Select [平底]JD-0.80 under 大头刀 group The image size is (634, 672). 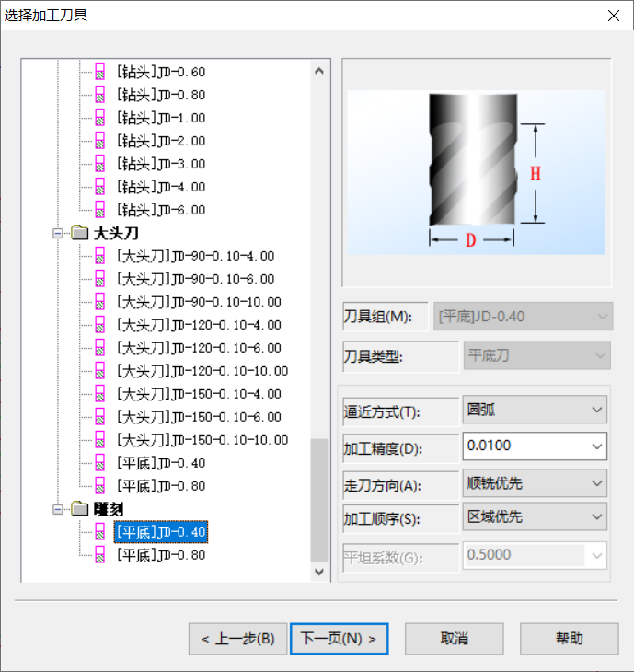click(161, 486)
